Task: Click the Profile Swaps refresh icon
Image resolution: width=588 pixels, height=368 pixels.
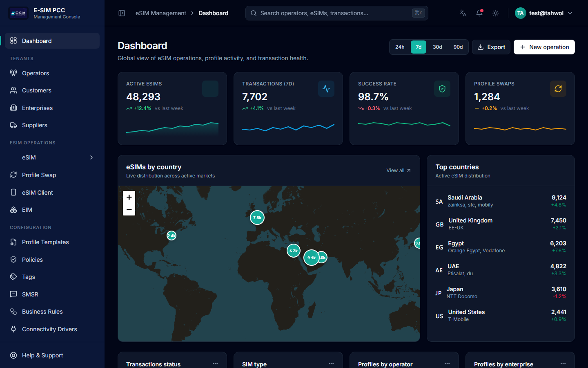Action: 558,89
